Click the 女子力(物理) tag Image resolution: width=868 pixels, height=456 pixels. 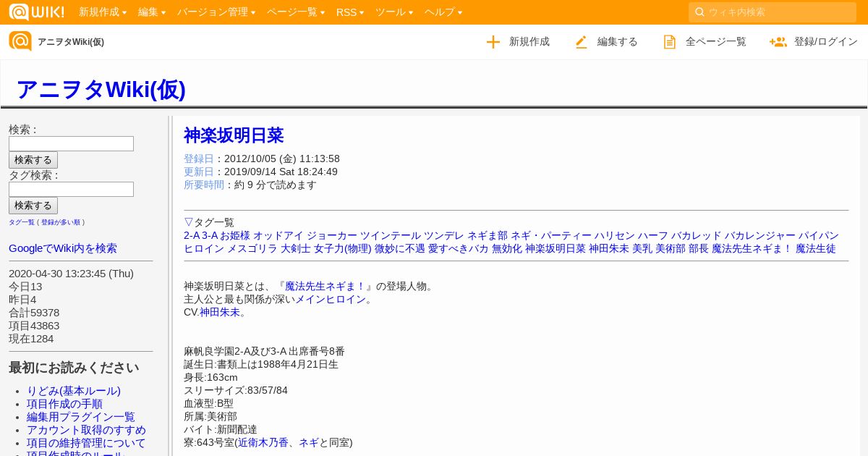point(342,248)
